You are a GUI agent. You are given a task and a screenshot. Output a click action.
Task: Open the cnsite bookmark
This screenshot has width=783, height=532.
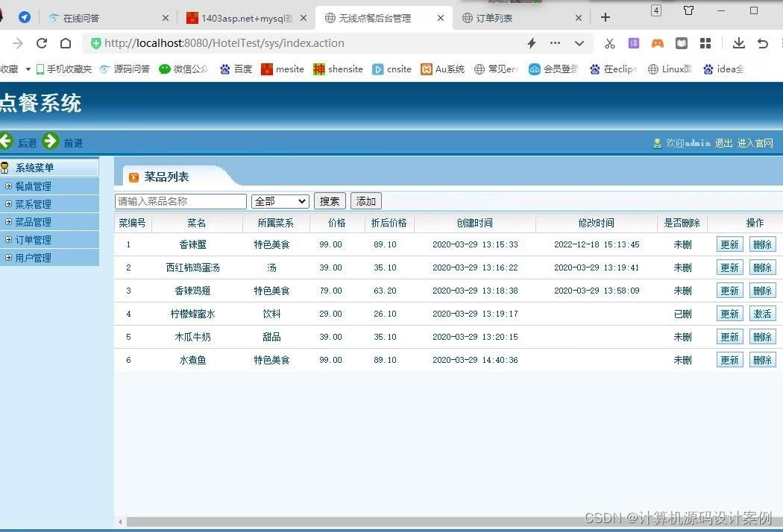tap(392, 69)
